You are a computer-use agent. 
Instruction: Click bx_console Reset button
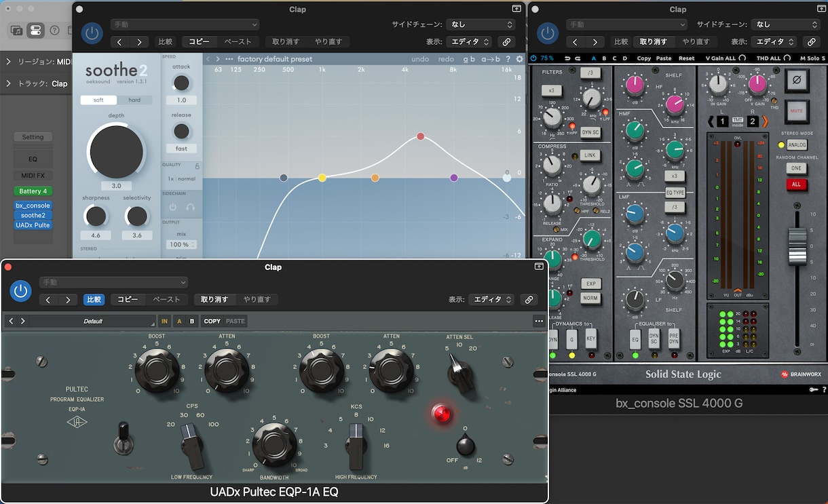click(x=687, y=58)
